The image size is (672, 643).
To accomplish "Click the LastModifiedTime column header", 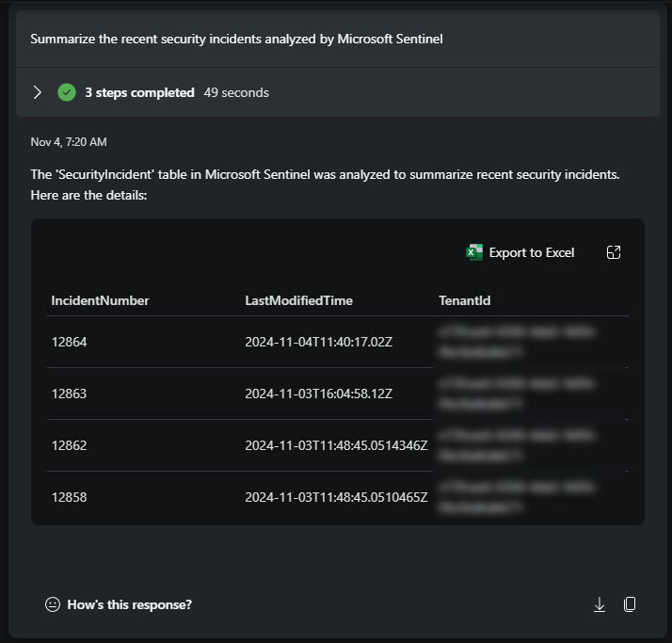I will click(298, 300).
